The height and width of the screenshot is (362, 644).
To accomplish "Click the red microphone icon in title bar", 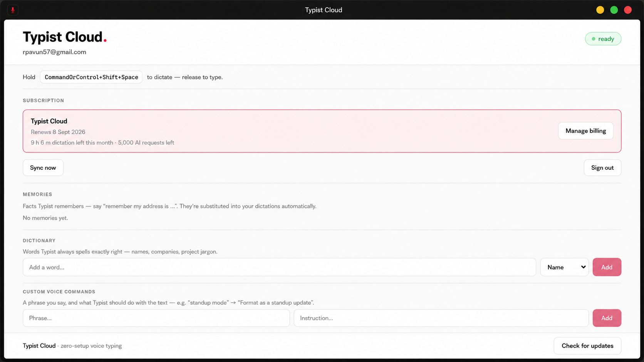I will pos(13,10).
